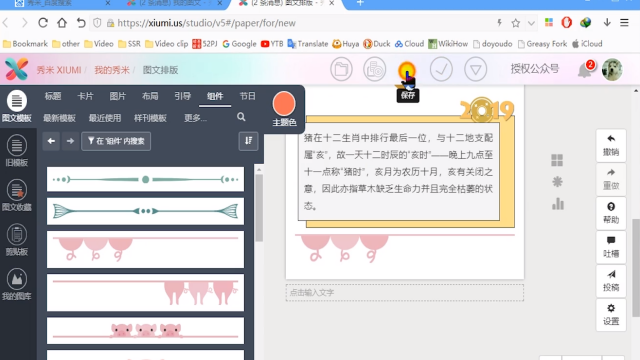640x360 pixels.
Task: Open browser downloads arrow
Action: (607, 22)
